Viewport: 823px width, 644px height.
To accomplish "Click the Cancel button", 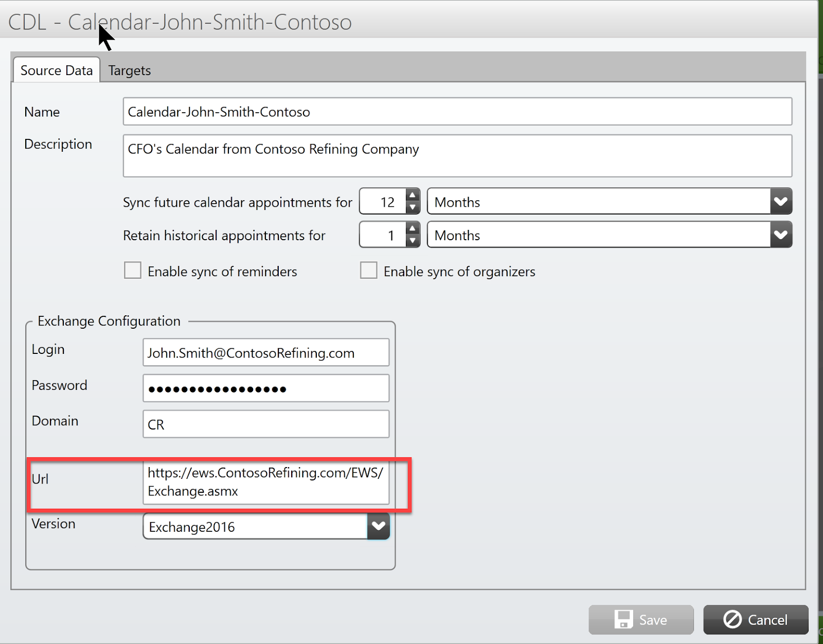I will (x=756, y=620).
